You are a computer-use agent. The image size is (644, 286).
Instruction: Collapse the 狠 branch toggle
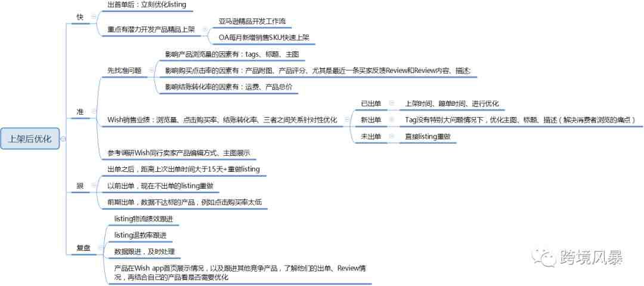(x=92, y=186)
